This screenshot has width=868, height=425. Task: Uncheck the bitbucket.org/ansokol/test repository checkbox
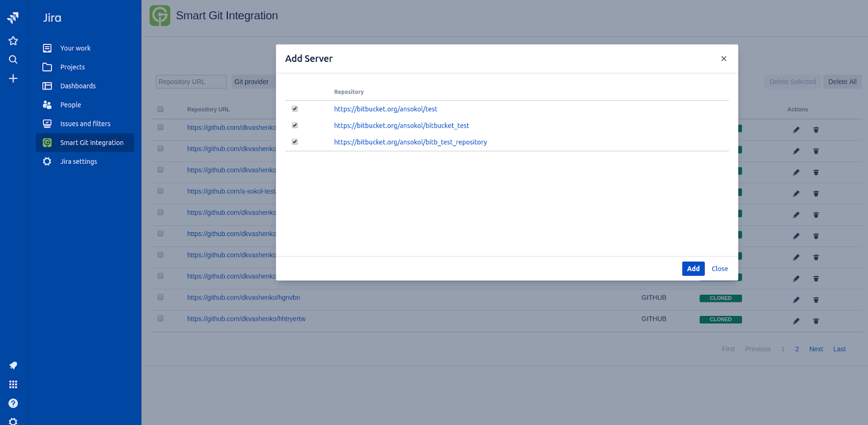click(295, 109)
